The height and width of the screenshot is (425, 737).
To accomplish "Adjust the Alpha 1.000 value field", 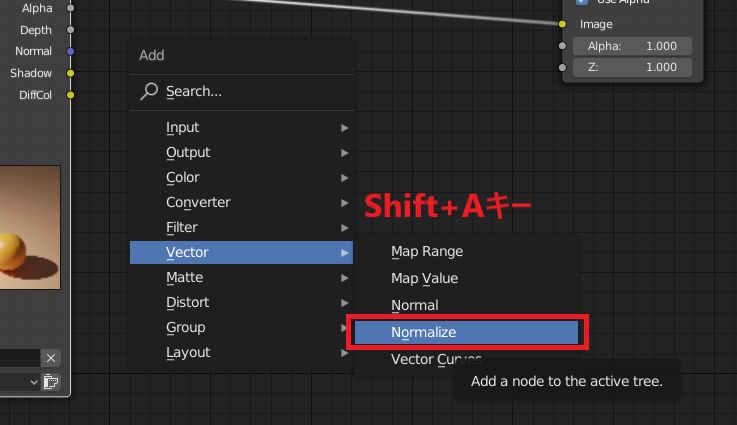I will (x=632, y=46).
